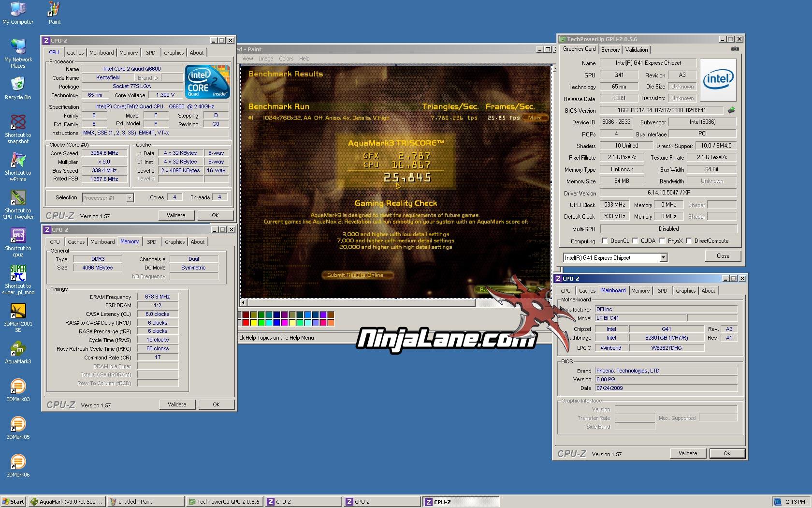Viewport: 812px width, 508px height.
Task: Launch the 3DMark06 desktop icon
Action: (x=18, y=465)
